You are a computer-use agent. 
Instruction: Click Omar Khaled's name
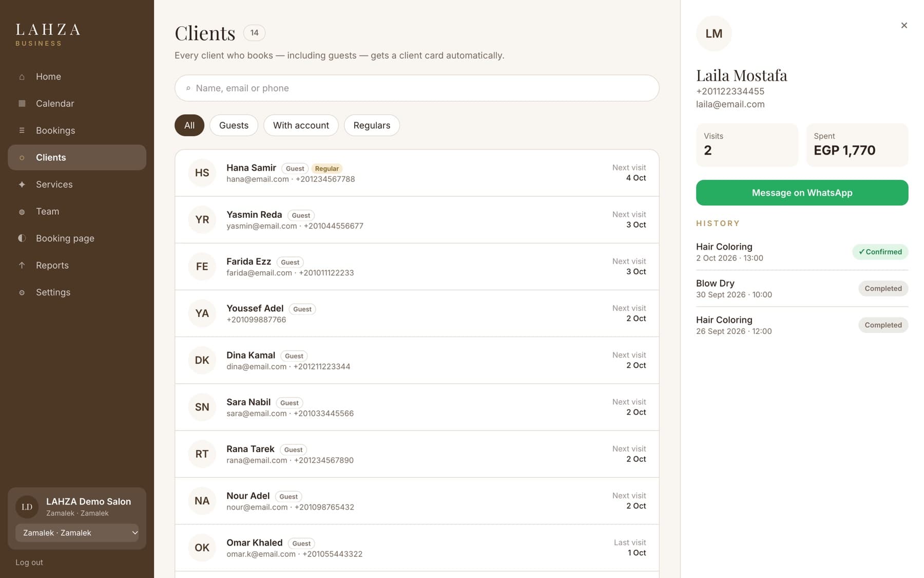point(255,543)
